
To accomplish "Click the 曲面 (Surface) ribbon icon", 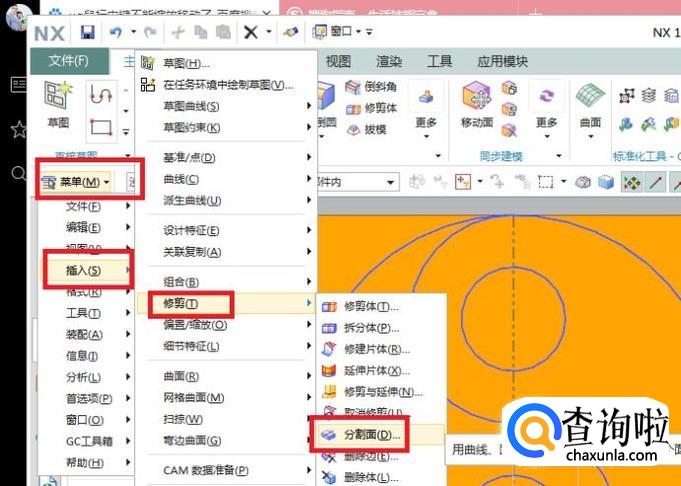I will coord(590,105).
